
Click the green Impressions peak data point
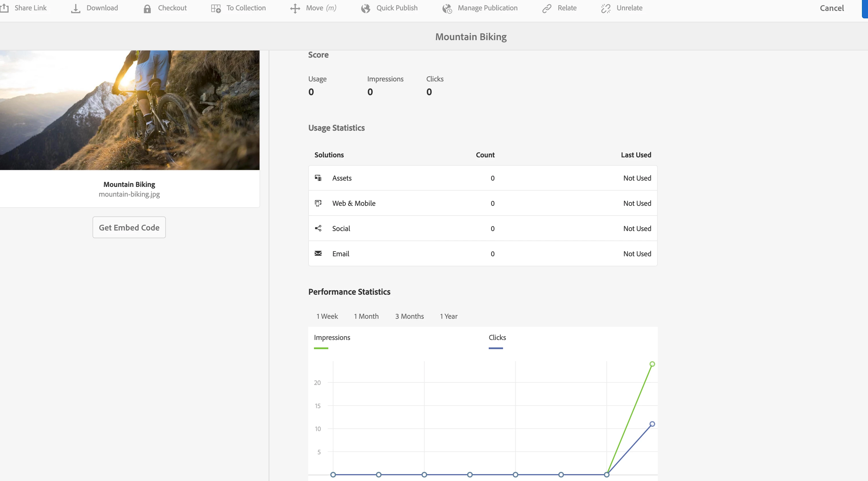(x=652, y=364)
